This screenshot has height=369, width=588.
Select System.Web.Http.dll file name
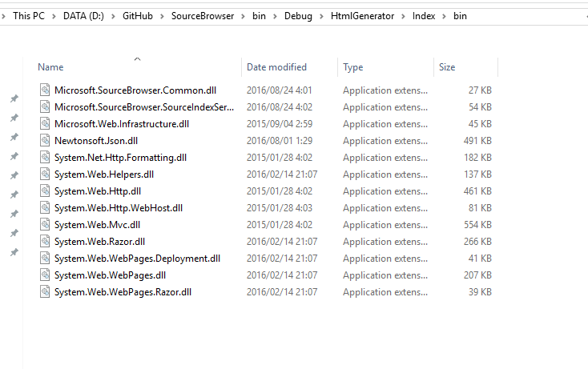click(98, 191)
